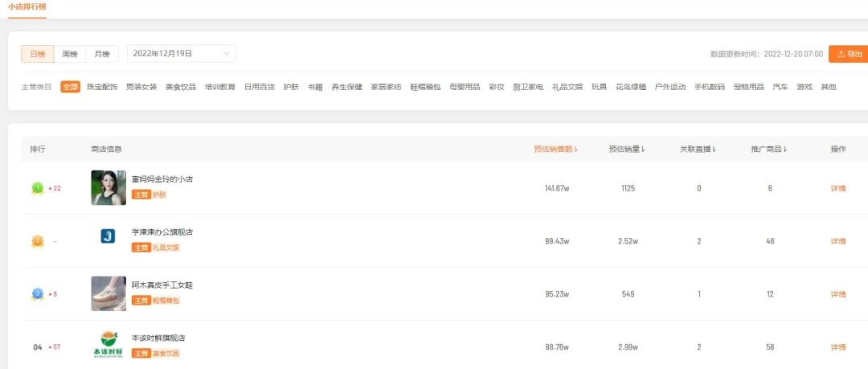
Task: Sort by 关联直播 column
Action: tap(698, 149)
